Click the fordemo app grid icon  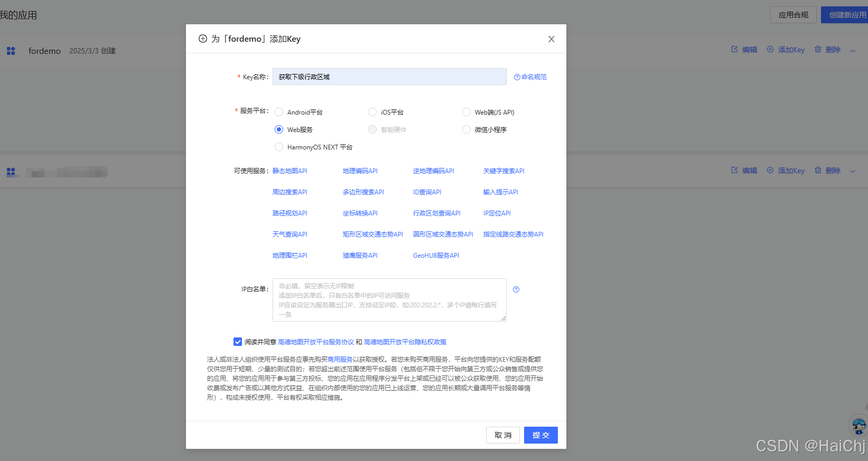click(11, 51)
